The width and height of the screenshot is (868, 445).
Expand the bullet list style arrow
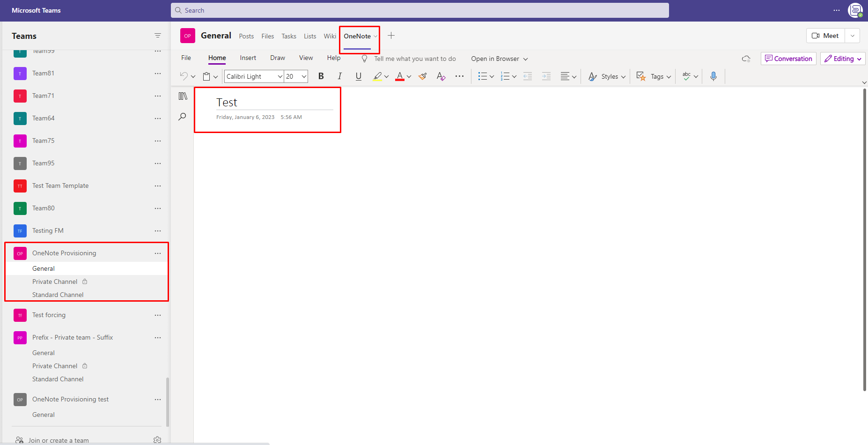coord(492,77)
